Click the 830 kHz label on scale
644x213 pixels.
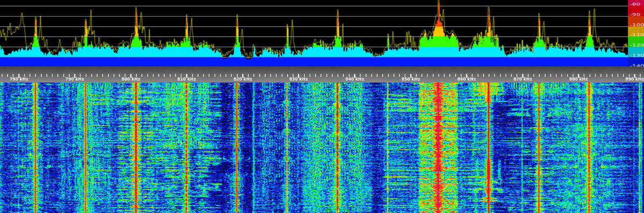click(x=299, y=79)
